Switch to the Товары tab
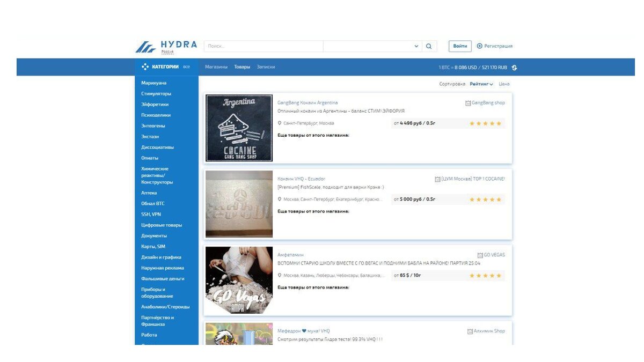The image size is (644, 362). click(x=242, y=67)
